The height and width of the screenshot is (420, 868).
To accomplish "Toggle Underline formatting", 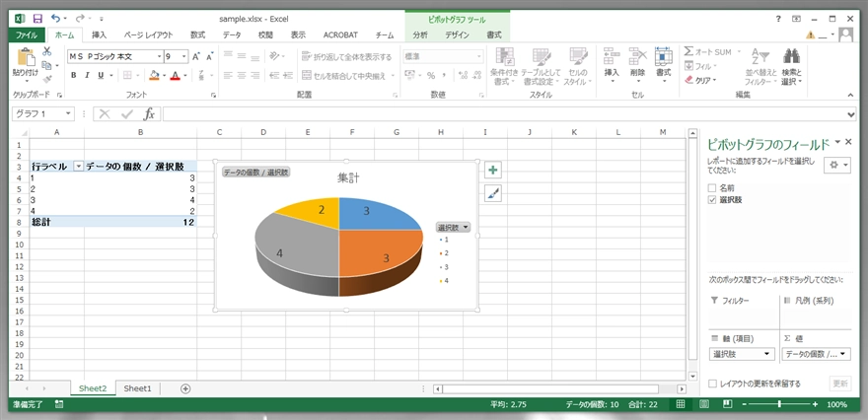I will click(x=101, y=75).
